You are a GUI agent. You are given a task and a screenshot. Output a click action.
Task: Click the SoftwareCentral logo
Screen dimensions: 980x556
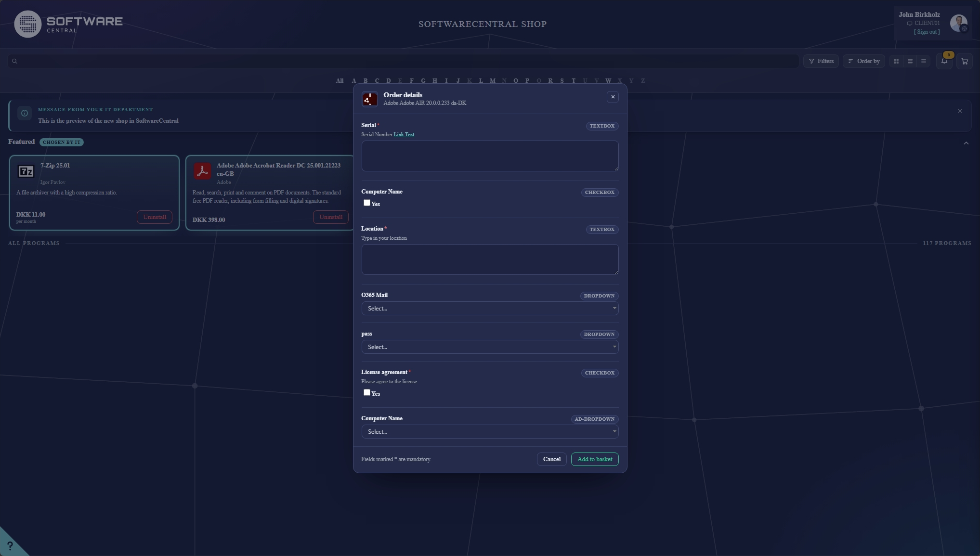(x=68, y=24)
